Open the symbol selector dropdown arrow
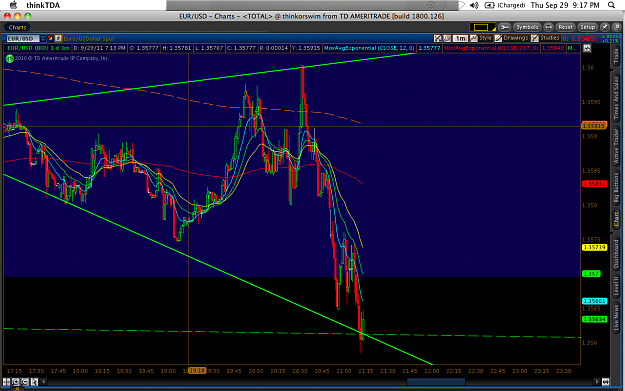The height and width of the screenshot is (391, 625). click(43, 39)
